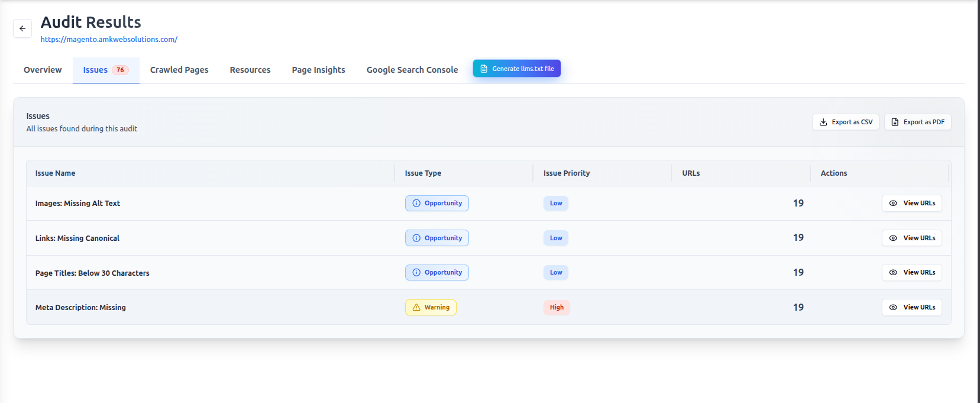Image resolution: width=980 pixels, height=403 pixels.
Task: Select Page Titles: Below 30 Characters issue
Action: coord(92,273)
